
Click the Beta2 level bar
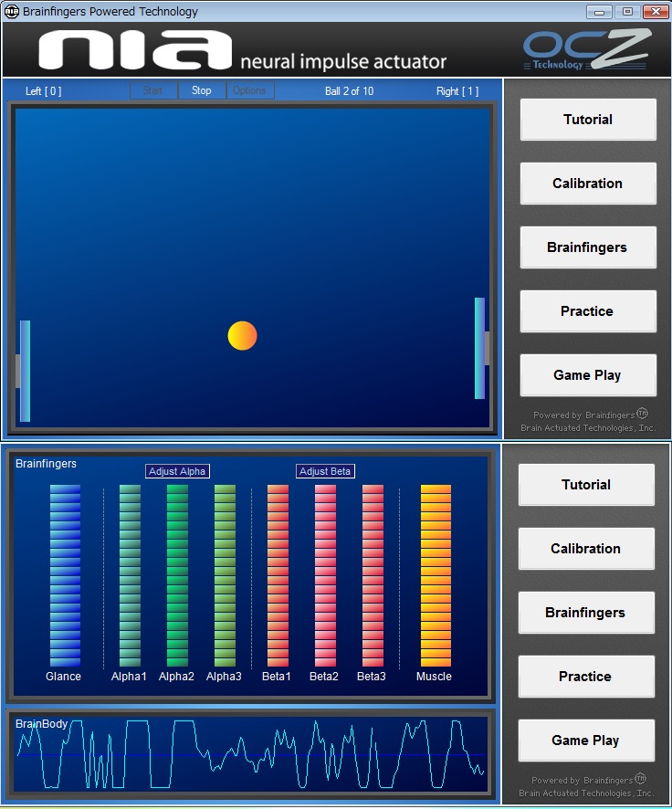(x=325, y=575)
